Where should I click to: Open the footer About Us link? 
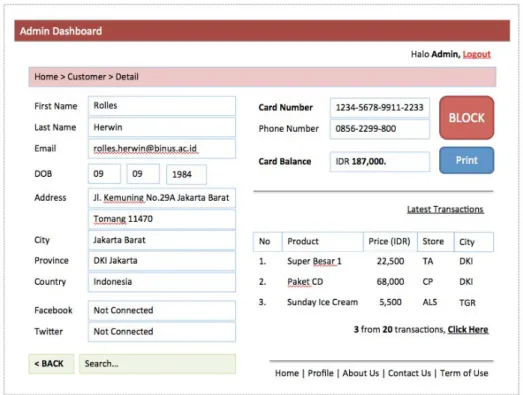[x=361, y=373]
